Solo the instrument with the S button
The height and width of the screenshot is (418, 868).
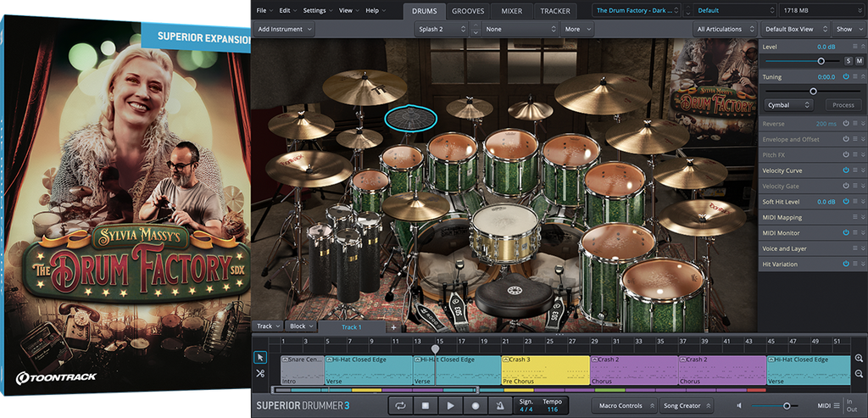tap(848, 61)
